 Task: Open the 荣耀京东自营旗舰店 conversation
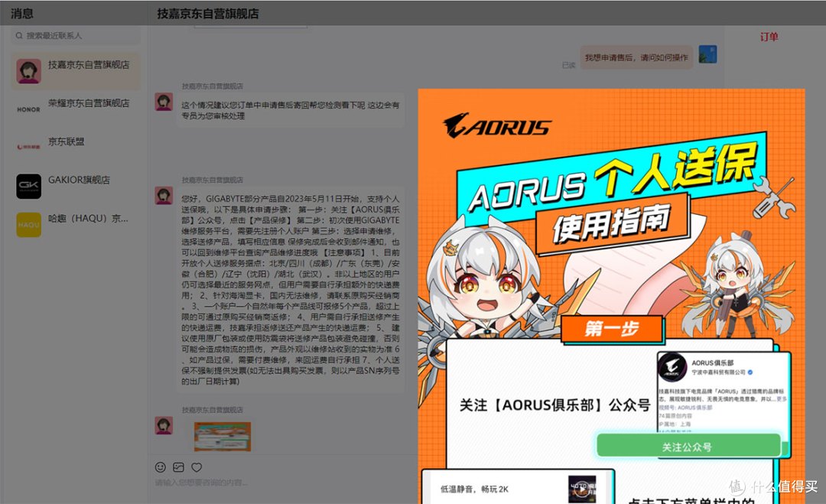coord(76,109)
